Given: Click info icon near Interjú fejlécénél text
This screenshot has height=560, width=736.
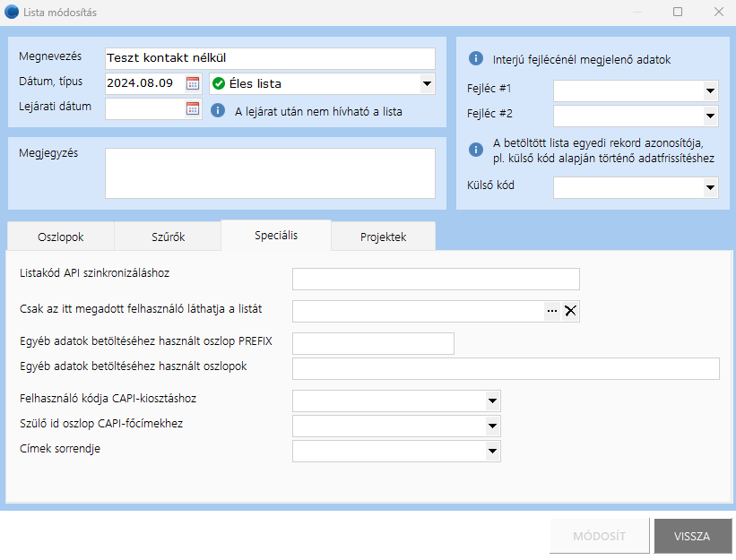Looking at the screenshot, I should tap(475, 60).
